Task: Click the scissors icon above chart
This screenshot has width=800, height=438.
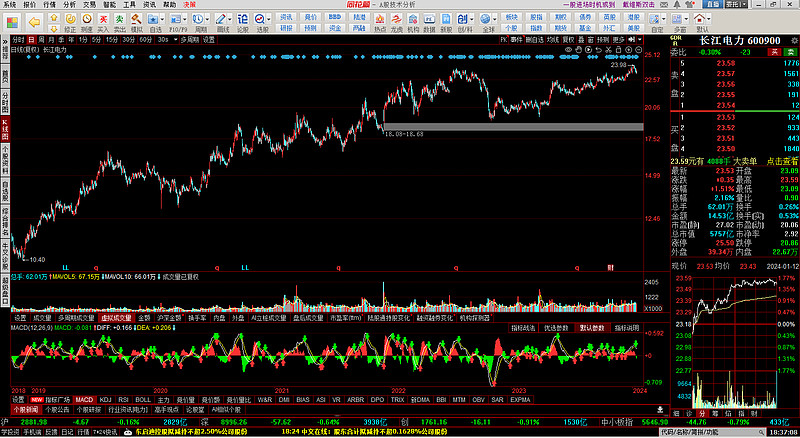Action: point(608,50)
